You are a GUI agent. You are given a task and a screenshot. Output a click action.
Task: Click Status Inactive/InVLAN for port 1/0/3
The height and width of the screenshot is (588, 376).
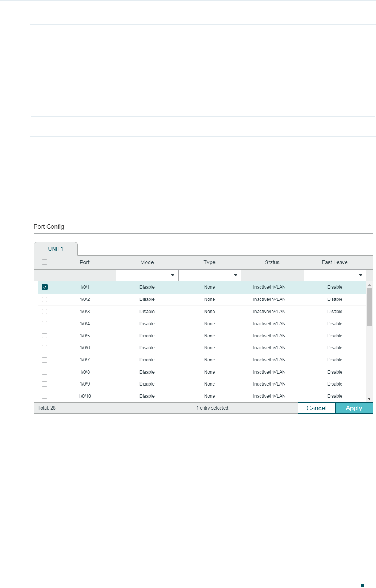(x=269, y=312)
